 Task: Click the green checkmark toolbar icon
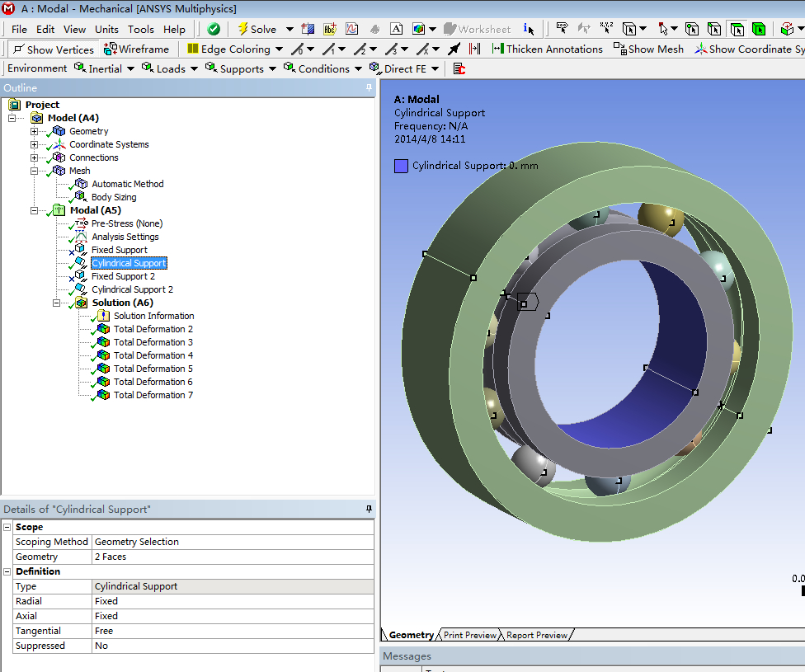(214, 29)
